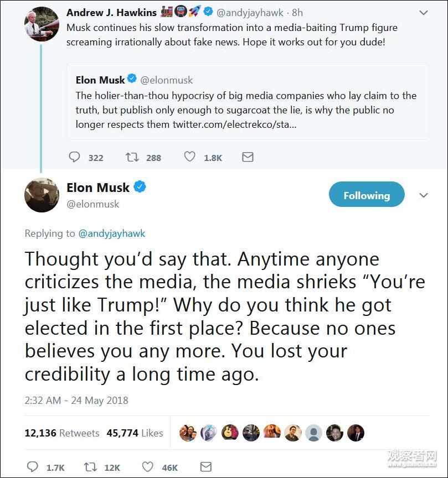This screenshot has width=448, height=478.
Task: View the 45,774 Likes list
Action: (135, 433)
